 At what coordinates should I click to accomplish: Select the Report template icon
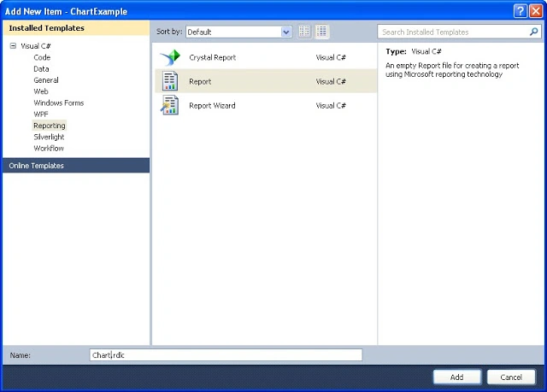pos(170,81)
